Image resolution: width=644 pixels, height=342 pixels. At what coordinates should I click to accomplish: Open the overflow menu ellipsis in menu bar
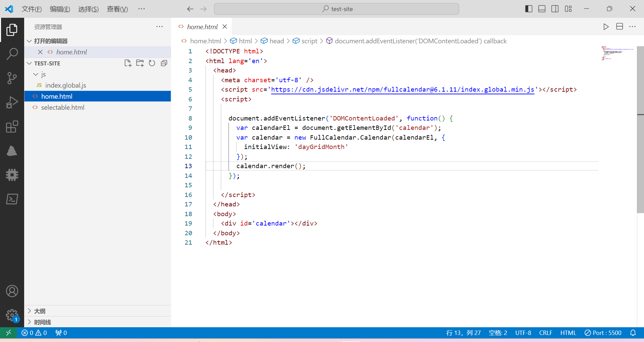tap(142, 9)
